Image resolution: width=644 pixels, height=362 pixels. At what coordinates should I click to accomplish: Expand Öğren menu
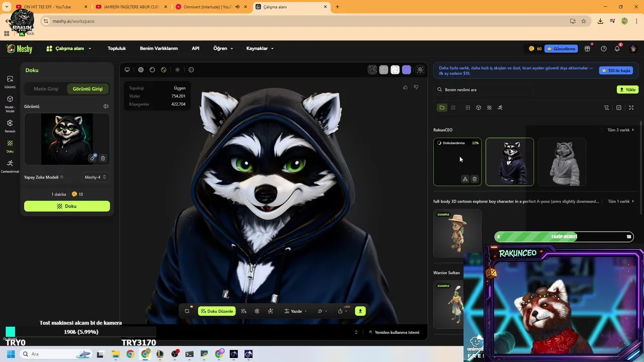tap(223, 49)
